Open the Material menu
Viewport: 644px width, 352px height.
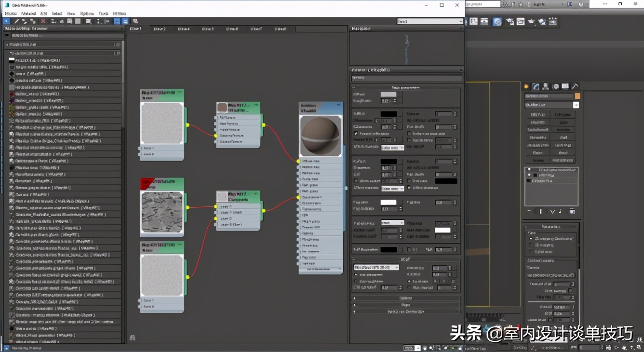[28, 14]
